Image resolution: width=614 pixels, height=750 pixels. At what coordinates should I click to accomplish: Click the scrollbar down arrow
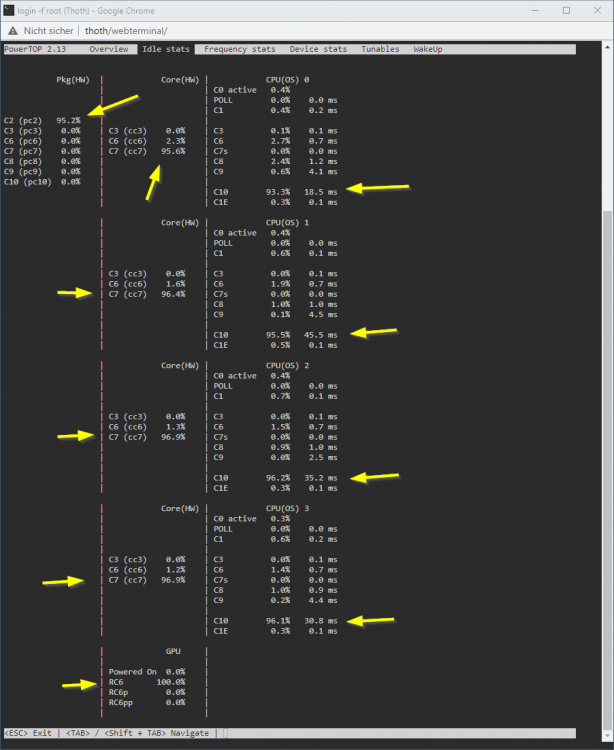click(607, 736)
